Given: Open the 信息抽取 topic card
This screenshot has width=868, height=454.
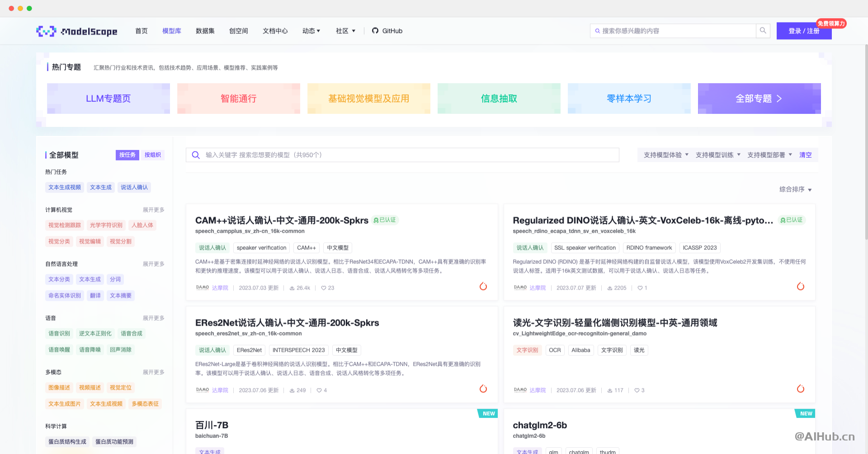Looking at the screenshot, I should [499, 98].
